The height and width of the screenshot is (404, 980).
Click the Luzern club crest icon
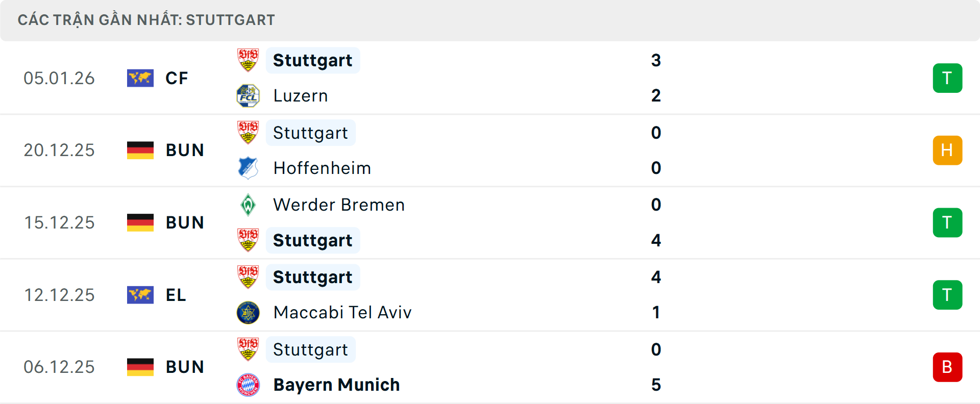[x=248, y=96]
